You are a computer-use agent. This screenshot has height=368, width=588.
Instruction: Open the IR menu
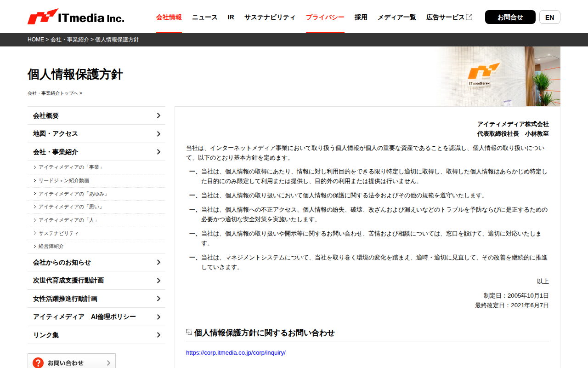point(231,17)
